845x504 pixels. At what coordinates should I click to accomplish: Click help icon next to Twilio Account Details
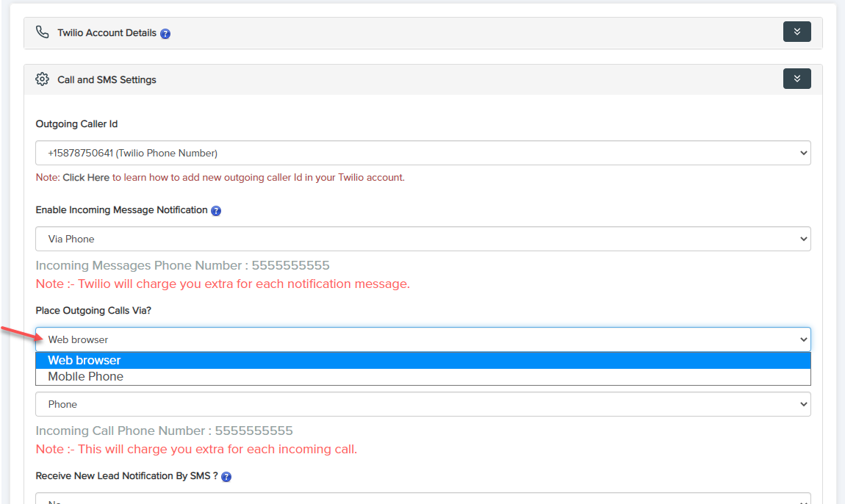(x=165, y=34)
